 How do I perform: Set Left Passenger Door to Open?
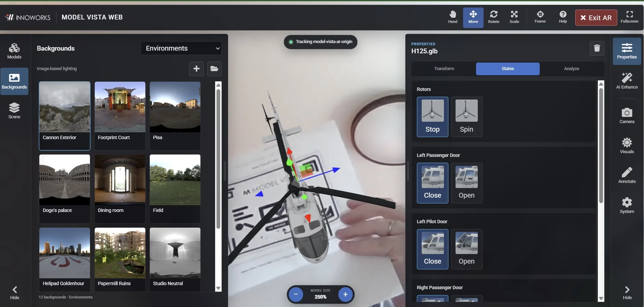466,183
